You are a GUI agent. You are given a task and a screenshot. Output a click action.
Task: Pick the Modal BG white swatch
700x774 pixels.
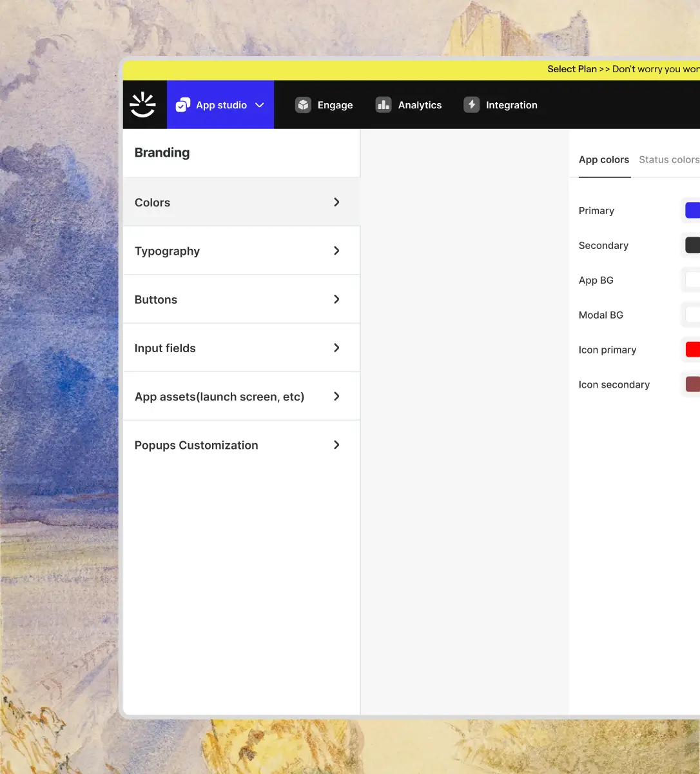click(692, 315)
